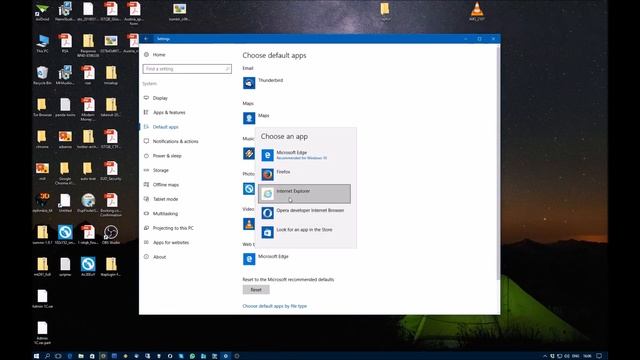
Task: Select Look for an app in the Store
Action: click(x=304, y=232)
